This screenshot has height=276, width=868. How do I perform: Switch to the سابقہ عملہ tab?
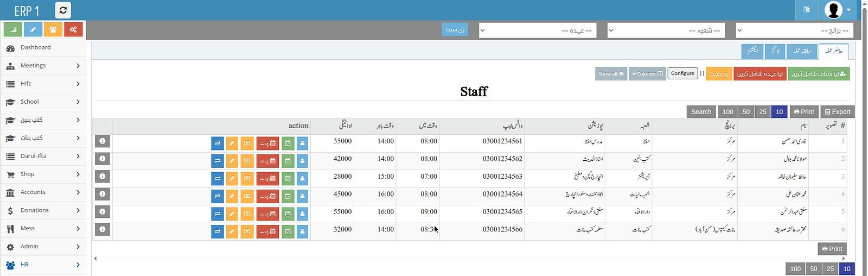click(x=801, y=51)
